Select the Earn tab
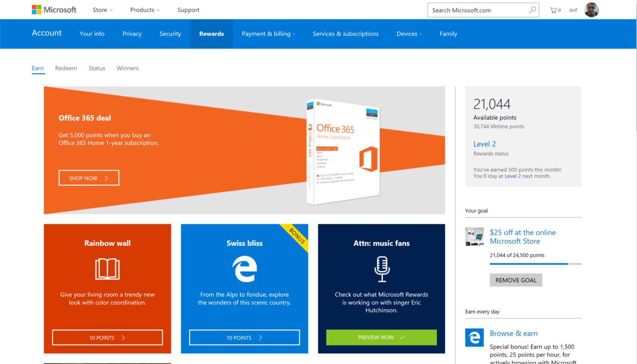The height and width of the screenshot is (364, 637). tap(38, 68)
